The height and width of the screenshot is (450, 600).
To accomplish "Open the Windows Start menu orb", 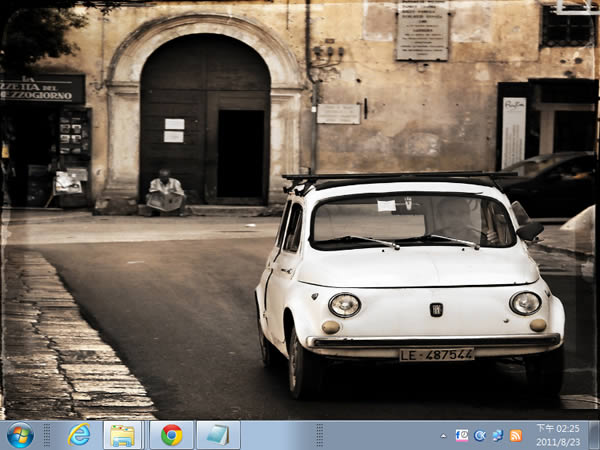I will [x=20, y=435].
